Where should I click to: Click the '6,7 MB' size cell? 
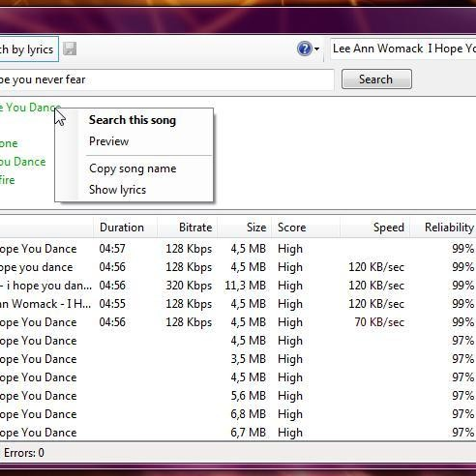click(x=248, y=433)
